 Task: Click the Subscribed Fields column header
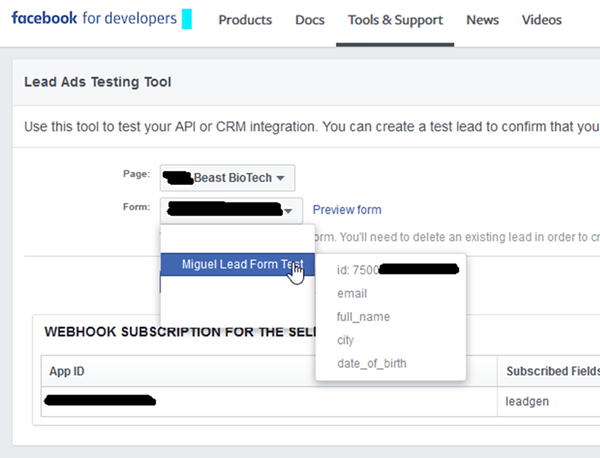(551, 370)
